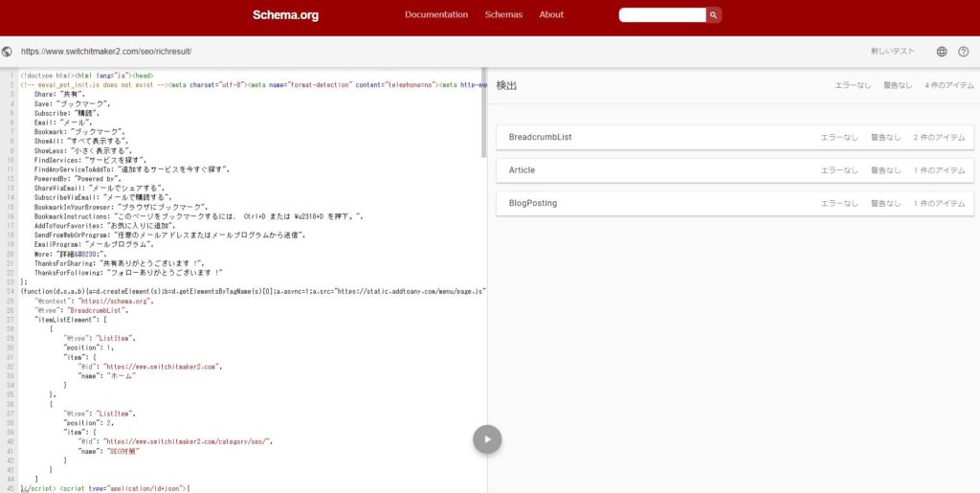
Task: Click the application/ld+json script line
Action: pos(105,488)
